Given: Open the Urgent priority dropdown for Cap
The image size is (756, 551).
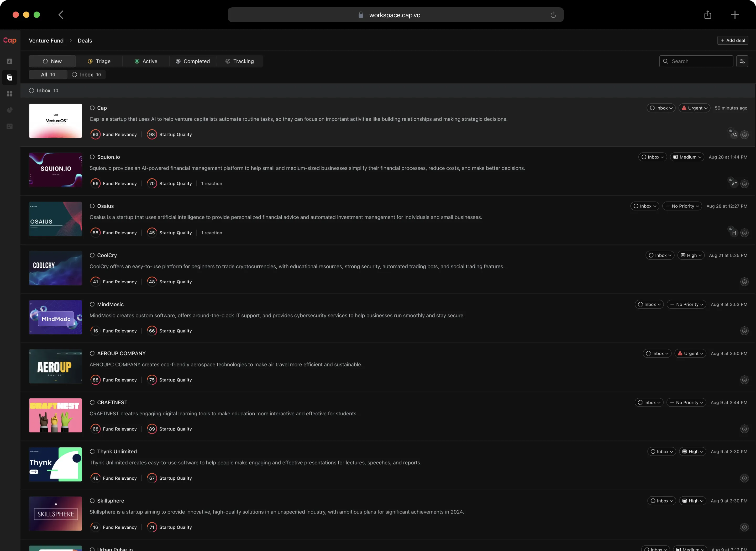Looking at the screenshot, I should [x=694, y=108].
